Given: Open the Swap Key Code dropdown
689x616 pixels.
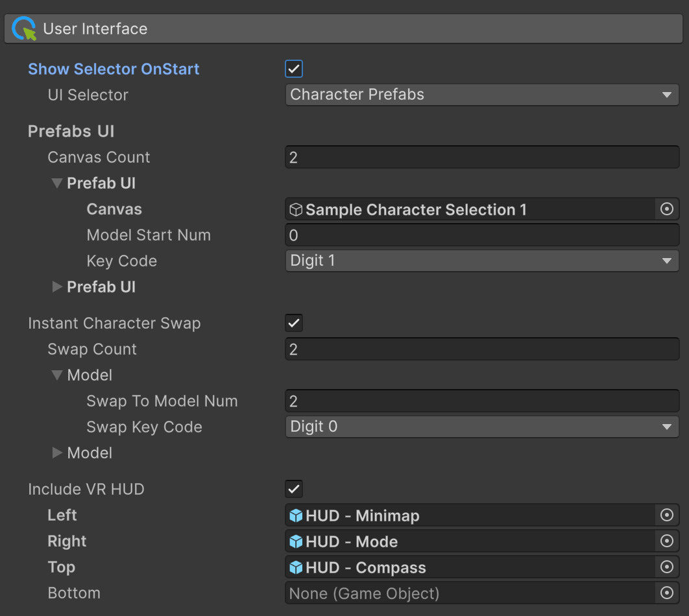Looking at the screenshot, I should coord(481,427).
